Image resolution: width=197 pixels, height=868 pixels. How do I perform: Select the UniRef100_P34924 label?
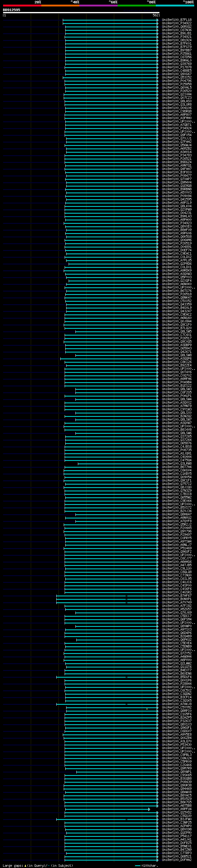(177, 128)
